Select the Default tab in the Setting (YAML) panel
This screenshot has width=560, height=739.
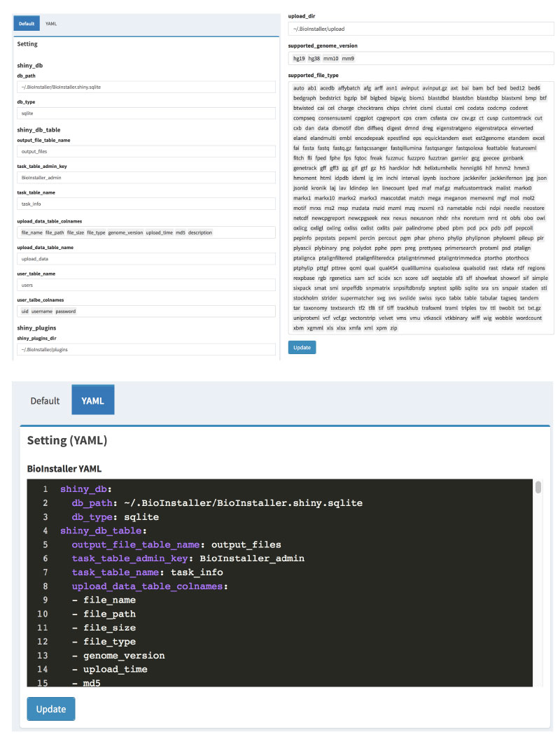click(x=45, y=401)
